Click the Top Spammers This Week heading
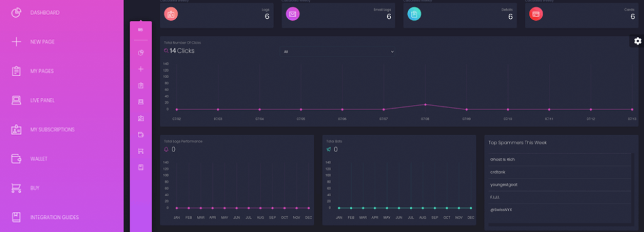Screen dimensions: 644x232 pos(517,143)
